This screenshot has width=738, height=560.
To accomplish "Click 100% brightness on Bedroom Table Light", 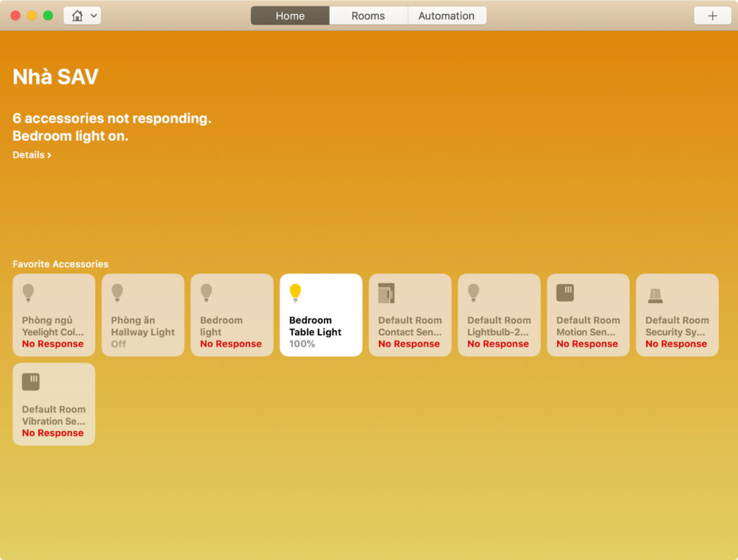I will [x=302, y=344].
